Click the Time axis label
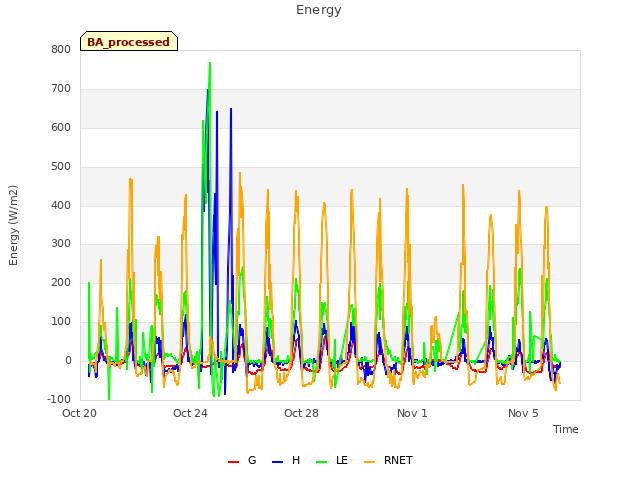Viewport: 640px width, 480px height. pos(566,429)
